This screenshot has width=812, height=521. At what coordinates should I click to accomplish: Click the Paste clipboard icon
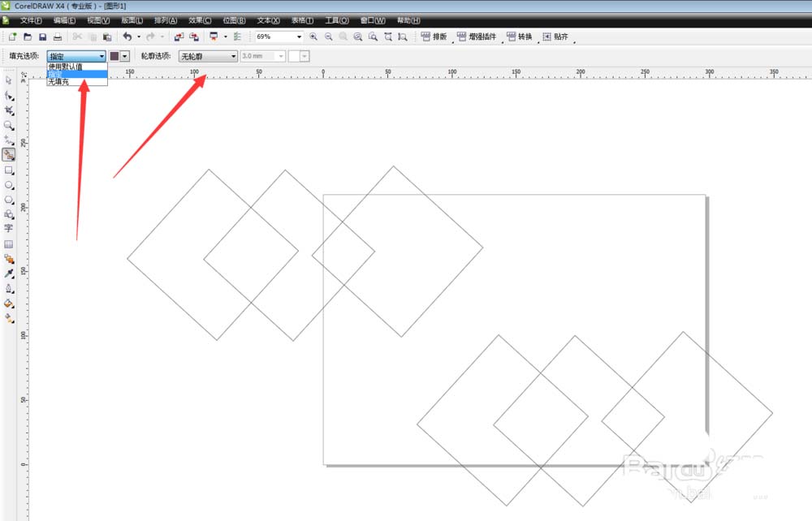107,37
